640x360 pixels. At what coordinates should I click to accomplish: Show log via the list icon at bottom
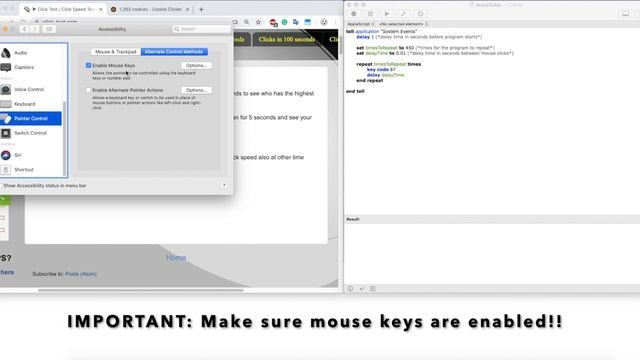click(x=373, y=289)
